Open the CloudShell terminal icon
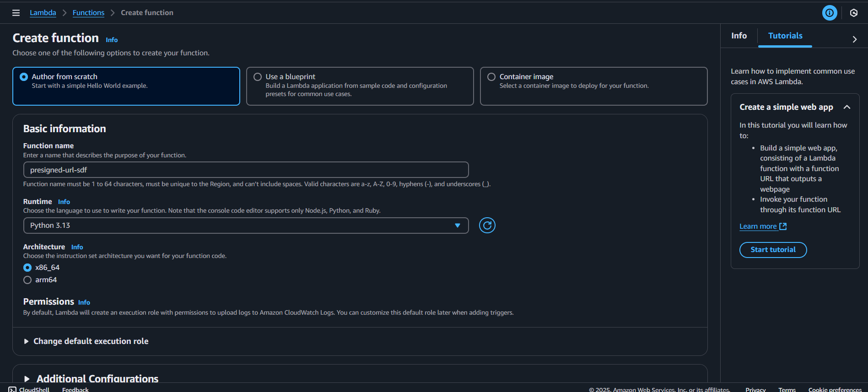 tap(12, 389)
